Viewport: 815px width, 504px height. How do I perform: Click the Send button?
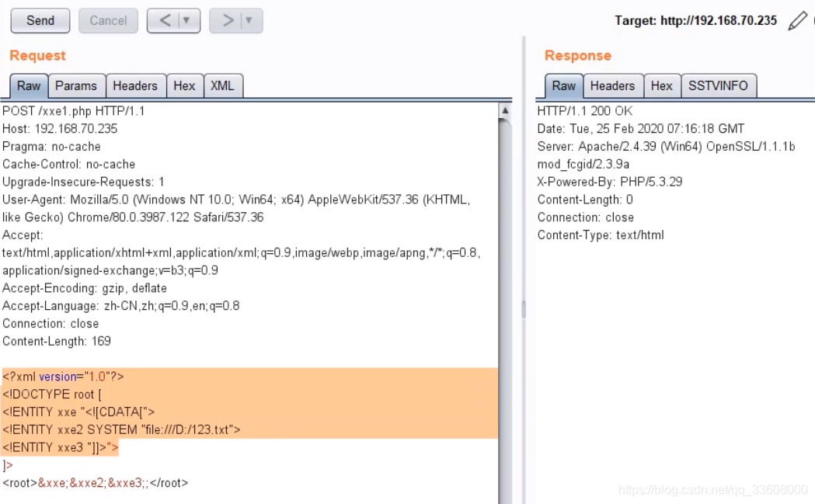click(40, 21)
